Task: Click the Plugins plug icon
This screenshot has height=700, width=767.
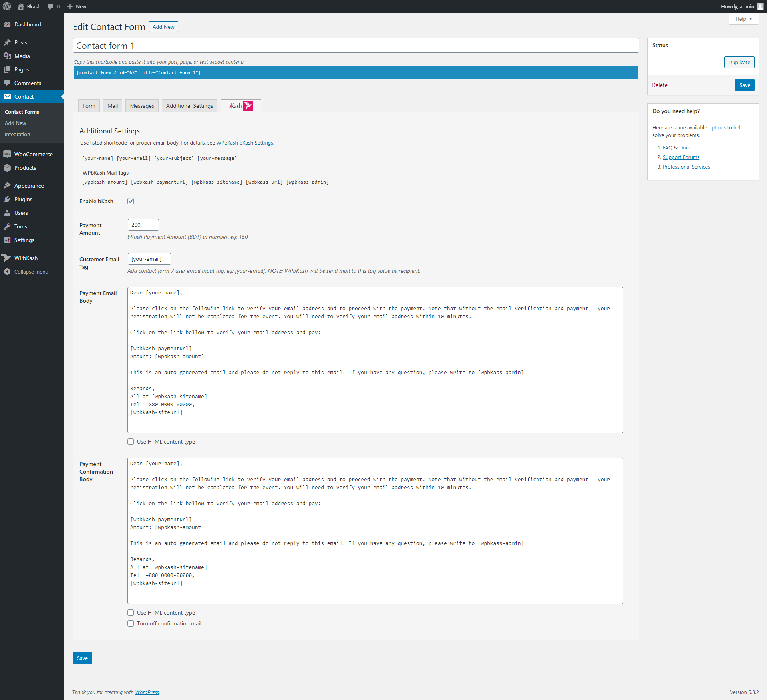Action: (x=7, y=199)
